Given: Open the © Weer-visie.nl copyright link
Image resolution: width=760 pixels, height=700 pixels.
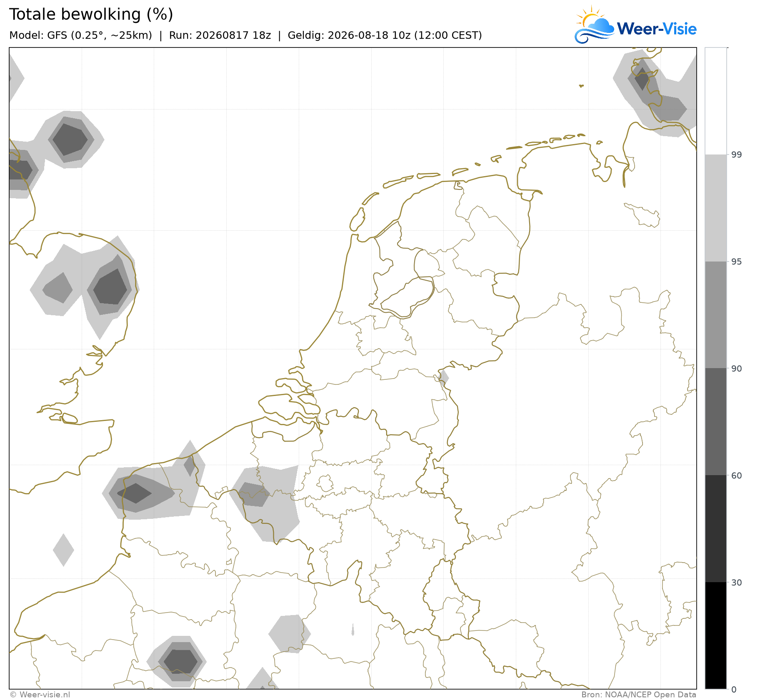Looking at the screenshot, I should [x=40, y=695].
